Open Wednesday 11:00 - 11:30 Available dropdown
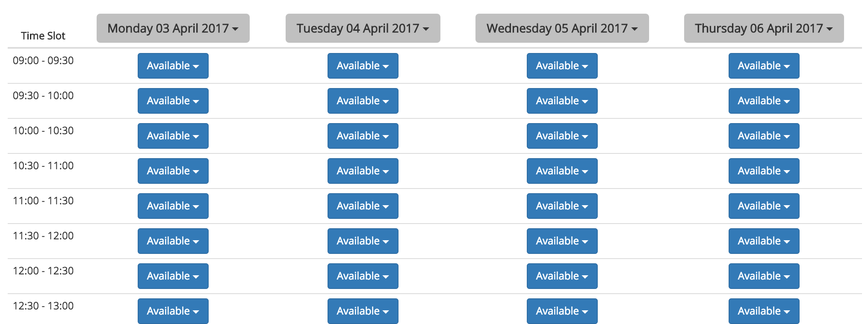 coord(562,206)
